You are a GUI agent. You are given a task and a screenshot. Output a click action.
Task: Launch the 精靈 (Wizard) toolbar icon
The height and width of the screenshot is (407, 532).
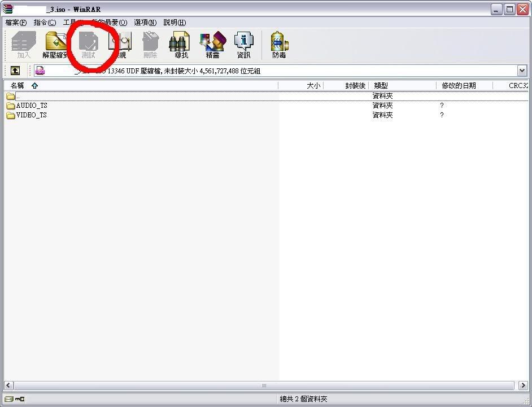click(x=212, y=45)
